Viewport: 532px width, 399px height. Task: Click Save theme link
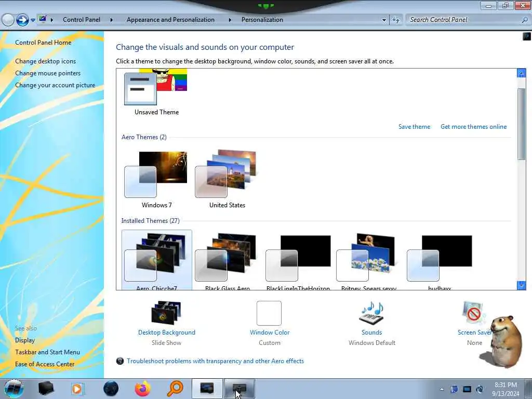414,127
